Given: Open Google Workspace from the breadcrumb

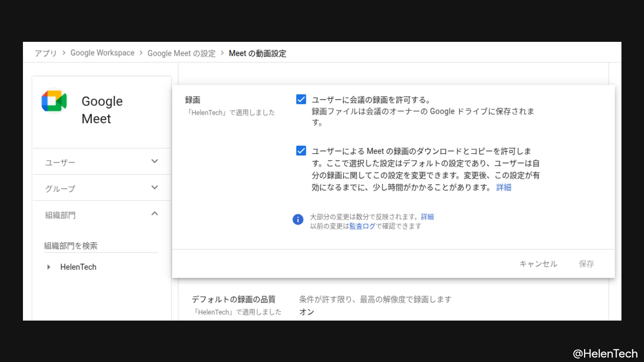Looking at the screenshot, I should pyautogui.click(x=102, y=53).
